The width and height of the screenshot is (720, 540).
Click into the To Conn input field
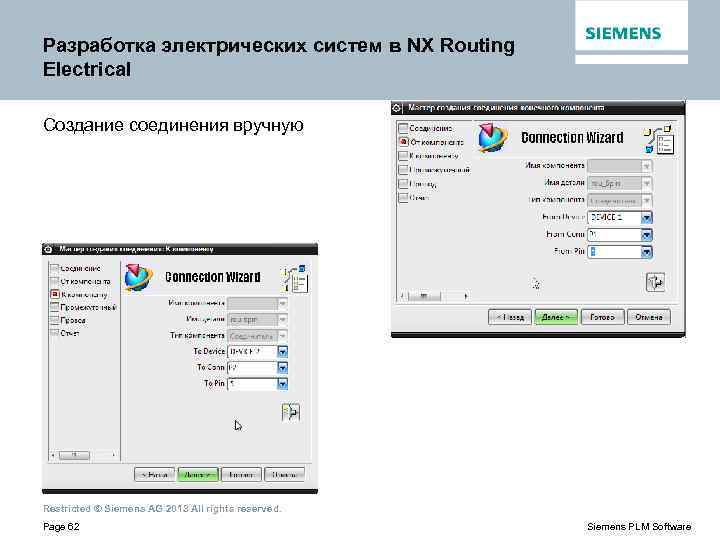point(253,368)
